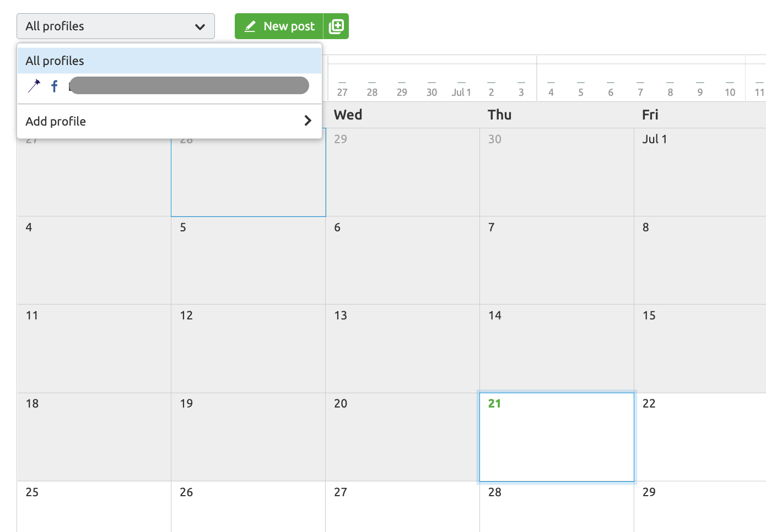766x532 pixels.
Task: Select the highlighted All profiles menu option
Action: [169, 61]
